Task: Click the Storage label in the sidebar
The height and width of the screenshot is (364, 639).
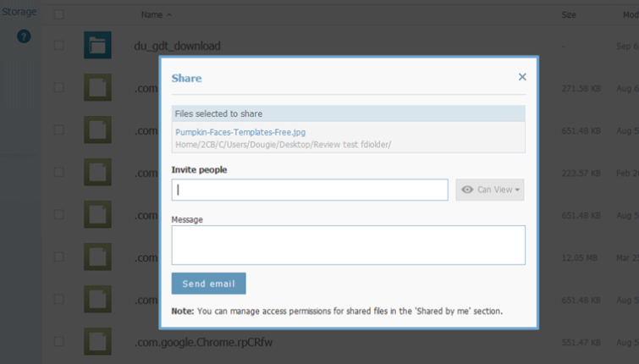Action: (19, 12)
